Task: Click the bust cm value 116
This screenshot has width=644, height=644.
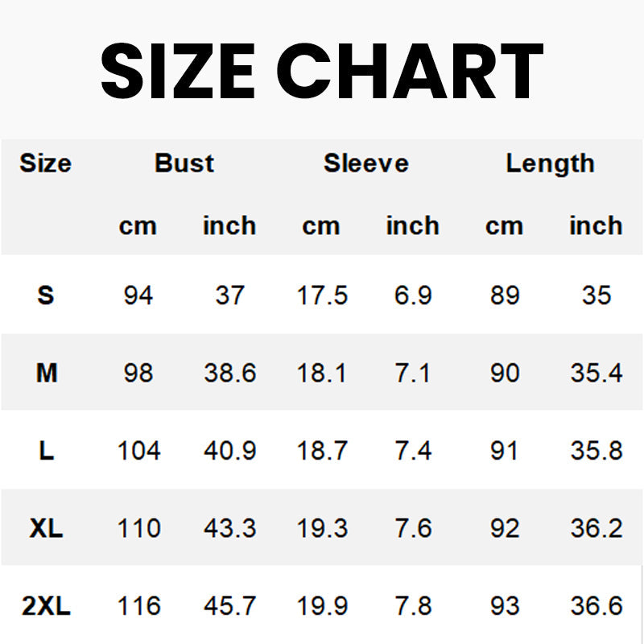Action: [x=138, y=606]
